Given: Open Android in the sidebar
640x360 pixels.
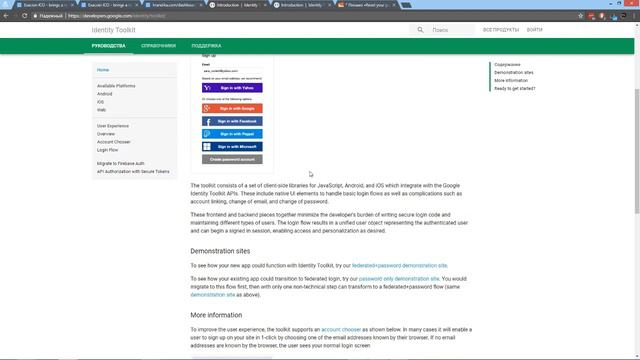Looking at the screenshot, I should [104, 94].
